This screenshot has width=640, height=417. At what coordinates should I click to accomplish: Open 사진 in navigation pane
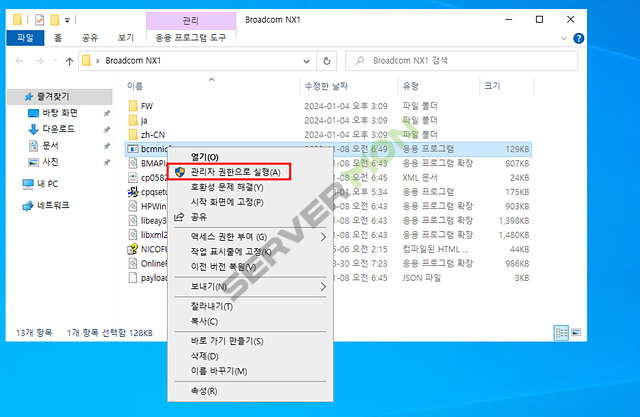point(50,162)
